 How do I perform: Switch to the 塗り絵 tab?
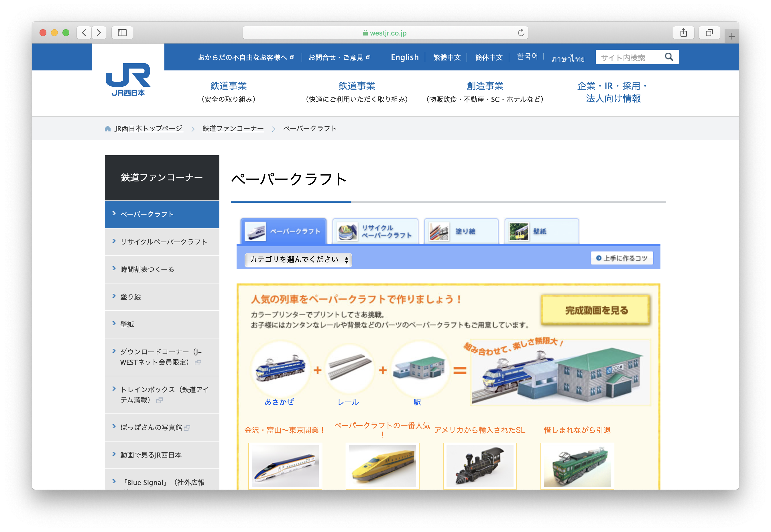461,231
